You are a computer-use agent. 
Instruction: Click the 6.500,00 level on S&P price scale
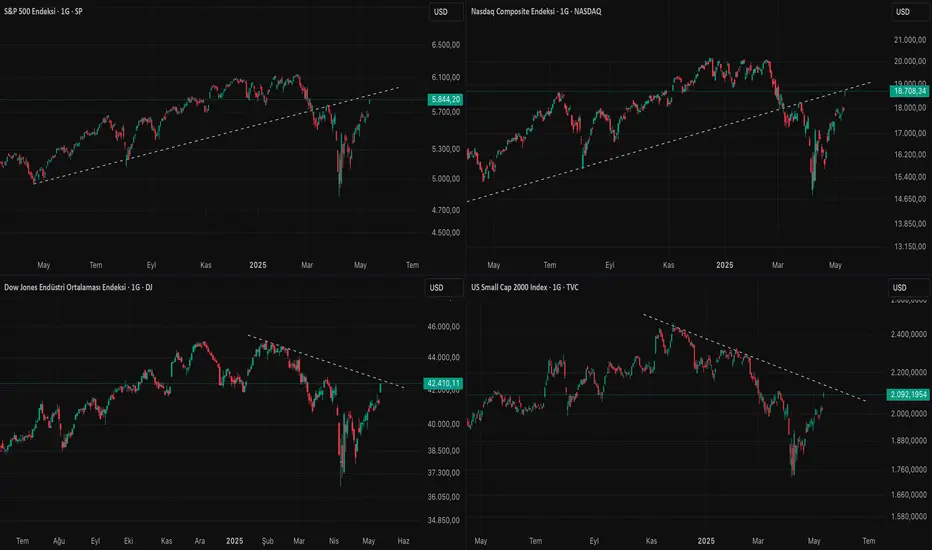(443, 45)
